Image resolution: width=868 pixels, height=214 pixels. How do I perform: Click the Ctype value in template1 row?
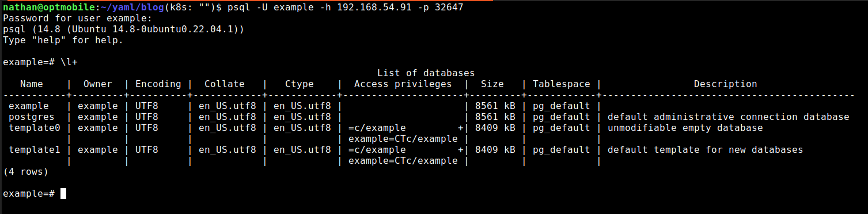[x=302, y=150]
